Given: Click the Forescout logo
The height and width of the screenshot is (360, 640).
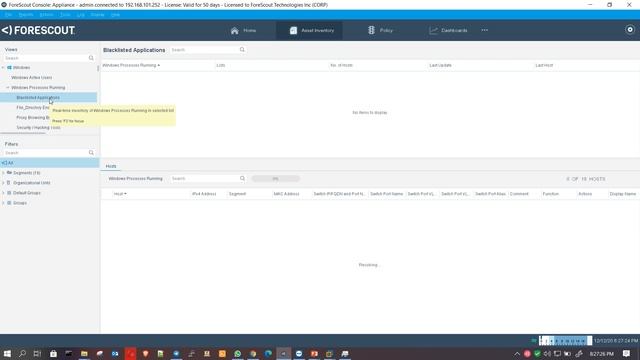Looking at the screenshot, I should point(38,30).
